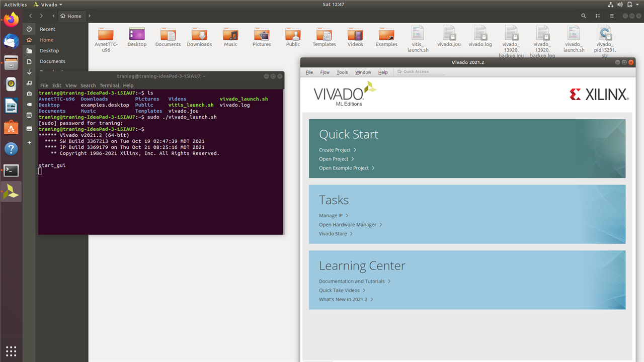Open the Vivado Flow menu
This screenshot has height=362, width=644.
[x=325, y=72]
